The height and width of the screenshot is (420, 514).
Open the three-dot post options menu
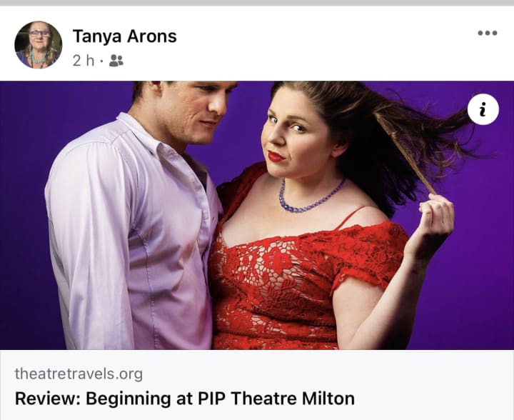point(488,33)
